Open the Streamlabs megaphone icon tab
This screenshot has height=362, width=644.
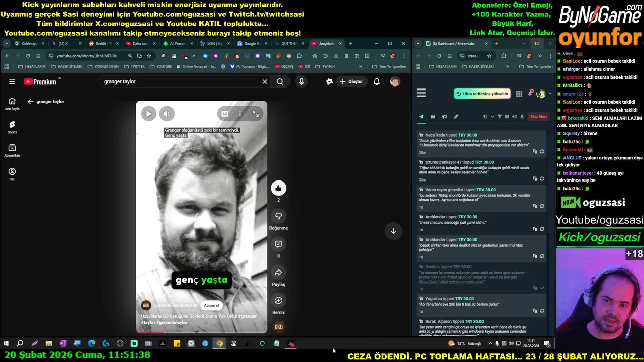point(444,117)
